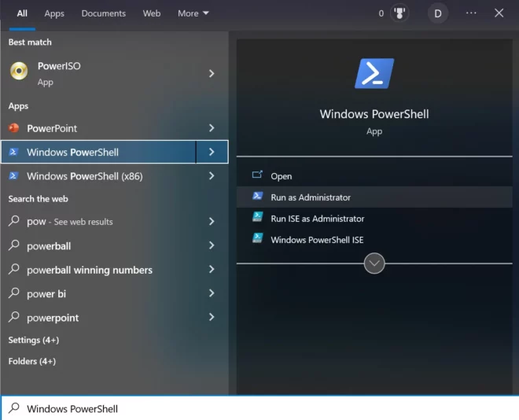Click the Windows PowerShell (x86) icon
This screenshot has height=420, width=519.
point(13,175)
